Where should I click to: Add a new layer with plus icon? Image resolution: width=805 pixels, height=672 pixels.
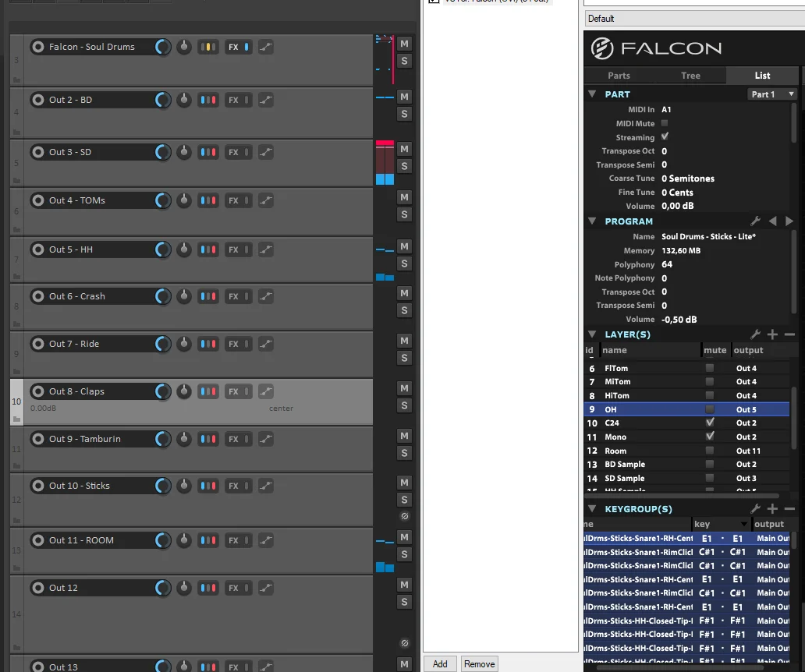click(772, 335)
